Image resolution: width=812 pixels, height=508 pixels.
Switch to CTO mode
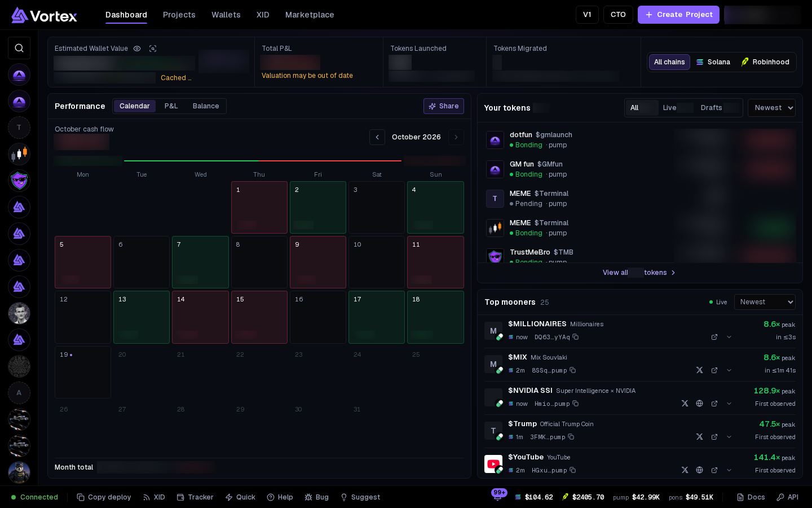pyautogui.click(x=618, y=15)
